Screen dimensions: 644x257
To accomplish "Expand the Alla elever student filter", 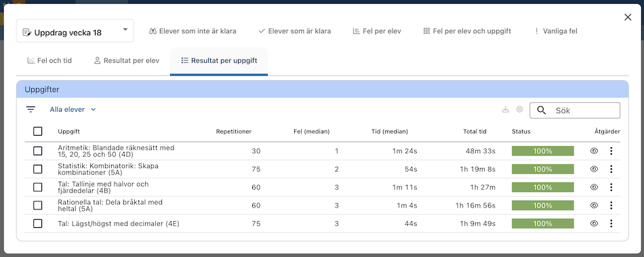I will [73, 110].
